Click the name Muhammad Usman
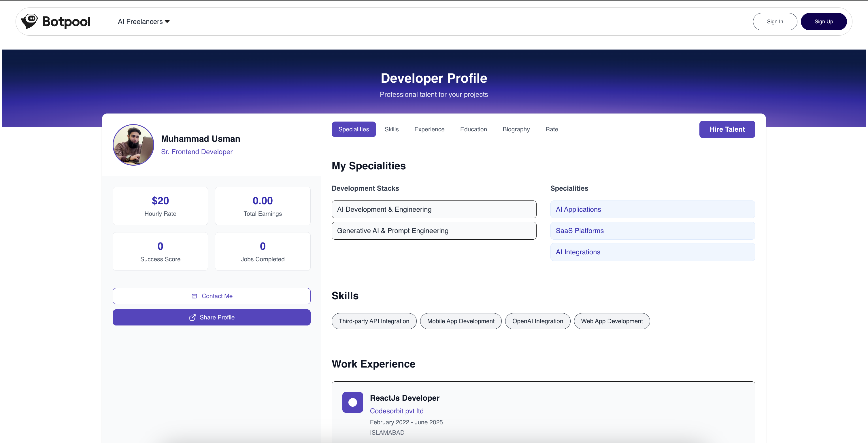Image resolution: width=868 pixels, height=443 pixels. coord(201,139)
